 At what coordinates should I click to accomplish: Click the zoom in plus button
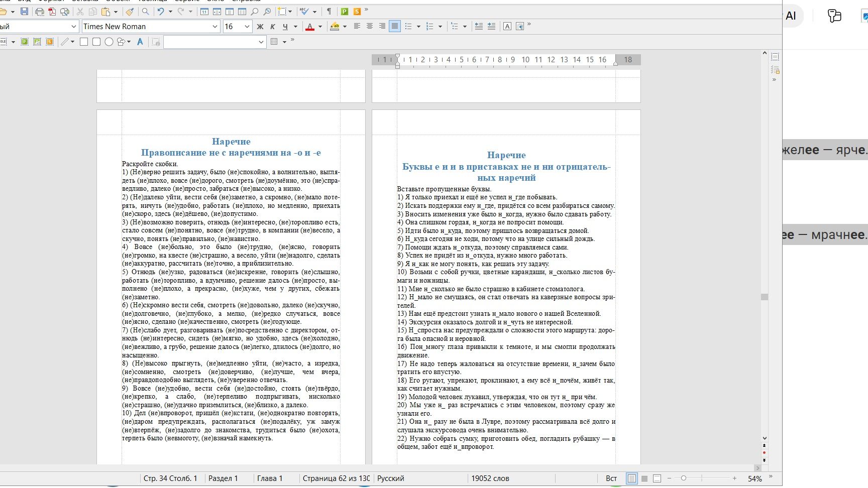pyautogui.click(x=734, y=478)
